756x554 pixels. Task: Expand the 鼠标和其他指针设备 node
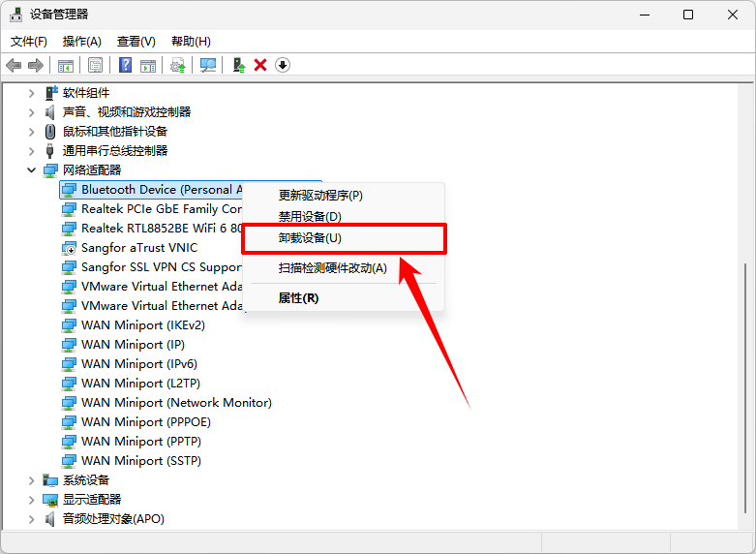[32, 132]
